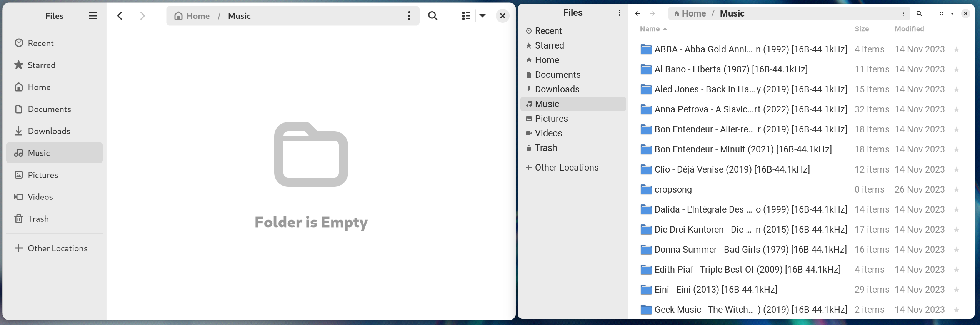Select Aled Jones - Back in Ha… folder
The width and height of the screenshot is (980, 325).
pos(801,89)
